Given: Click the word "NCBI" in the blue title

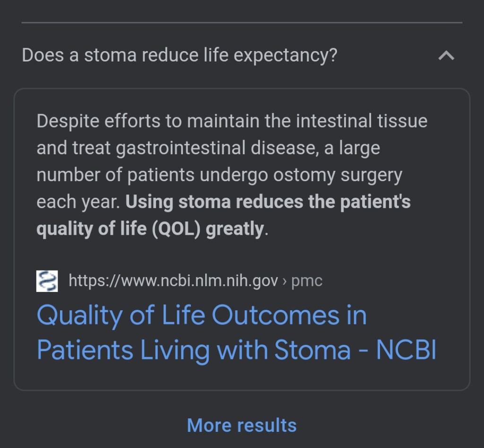Looking at the screenshot, I should tap(406, 350).
